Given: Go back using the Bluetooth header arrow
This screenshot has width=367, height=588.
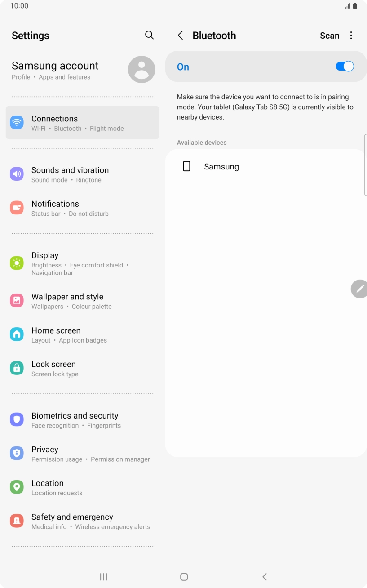Looking at the screenshot, I should pos(180,36).
